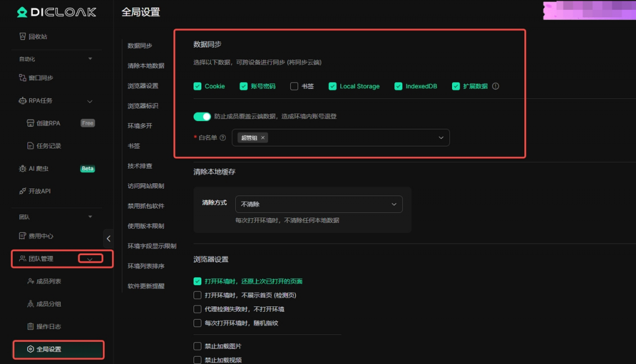Viewport: 636px width, 364px height.
Task: Click the 窗口同步 window sync icon
Action: (x=22, y=78)
